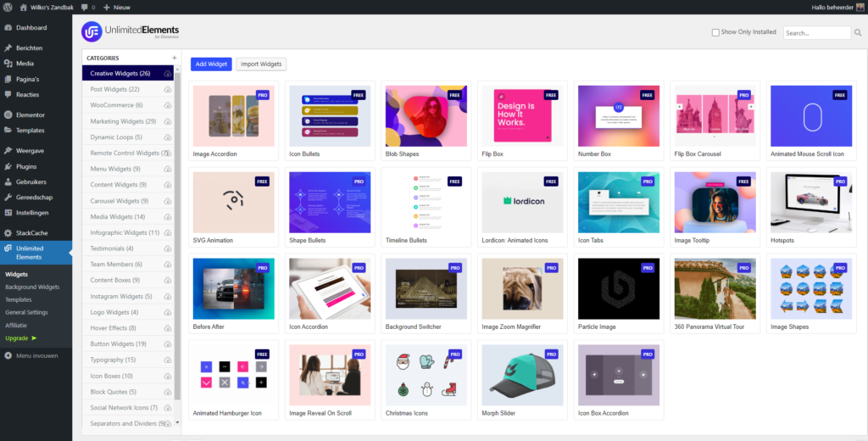Viewport: 868px width, 441px height.
Task: Click cloud download icon for Content Boxes
Action: (x=168, y=281)
